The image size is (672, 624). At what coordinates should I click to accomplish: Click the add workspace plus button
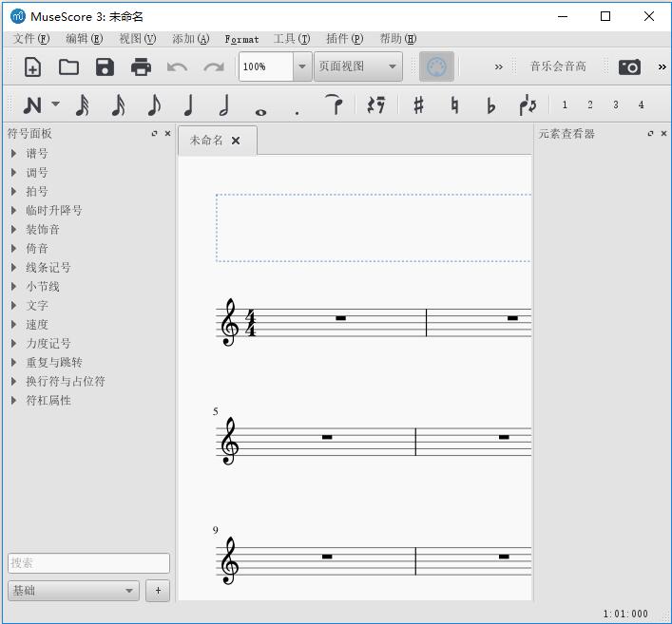[158, 591]
